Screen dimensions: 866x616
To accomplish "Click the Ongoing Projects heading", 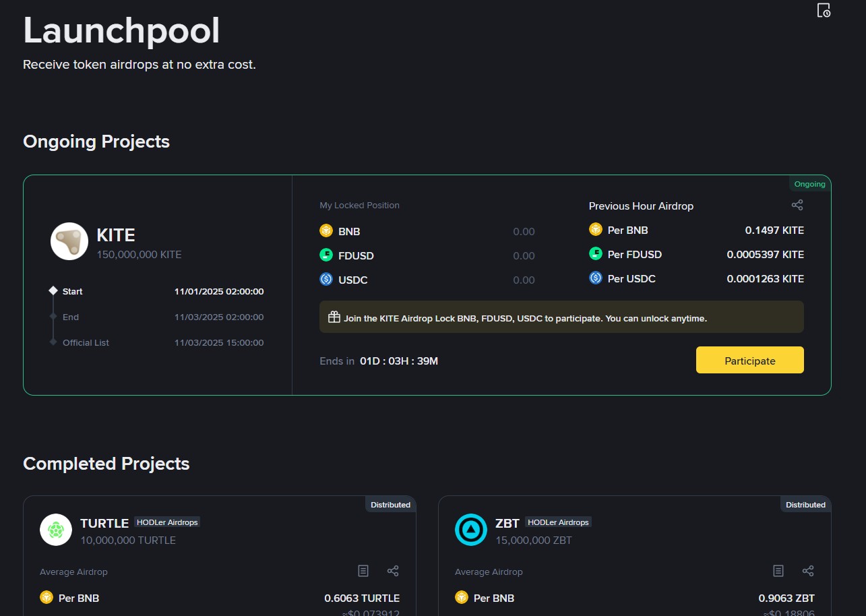I will pyautogui.click(x=96, y=142).
